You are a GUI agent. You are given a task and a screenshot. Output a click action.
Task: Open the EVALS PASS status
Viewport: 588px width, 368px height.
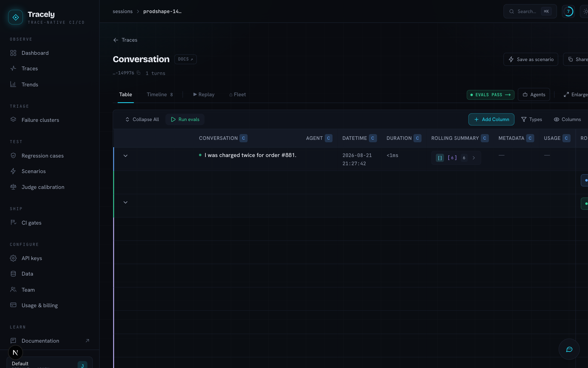click(490, 95)
